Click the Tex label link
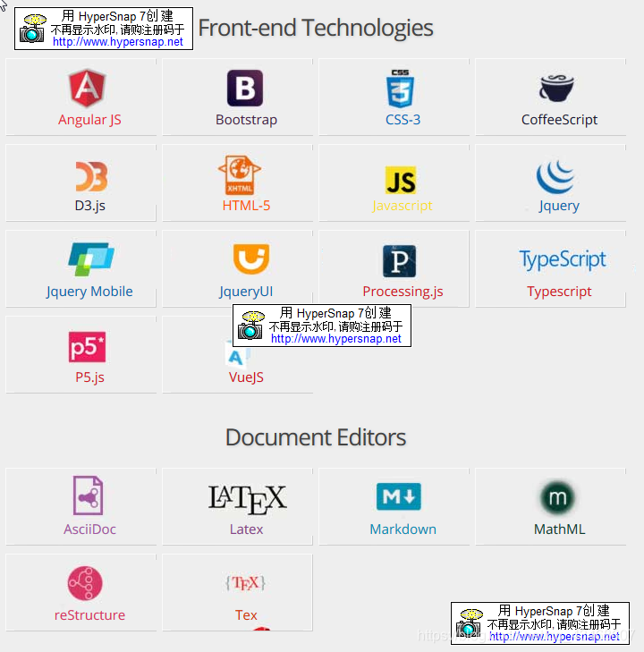The width and height of the screenshot is (644, 652). coord(246,615)
